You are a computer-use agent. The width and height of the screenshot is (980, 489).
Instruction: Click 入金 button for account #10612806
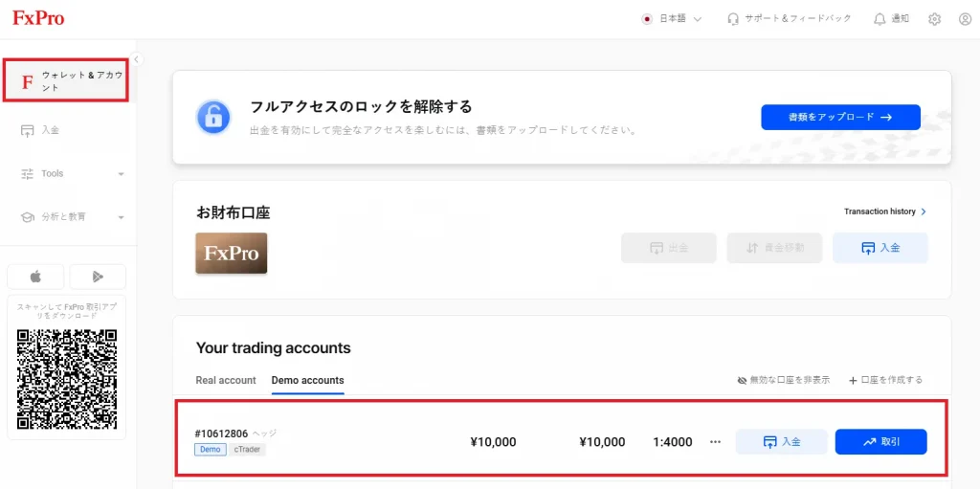(x=781, y=442)
